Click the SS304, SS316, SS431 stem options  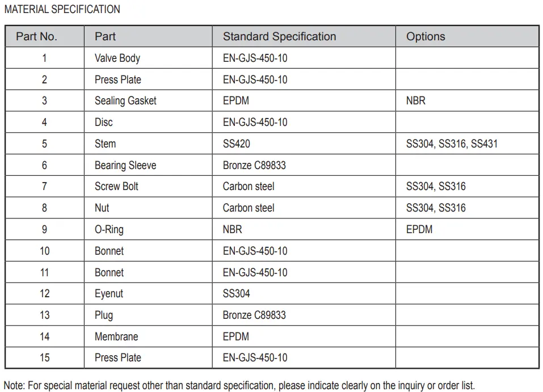(452, 144)
